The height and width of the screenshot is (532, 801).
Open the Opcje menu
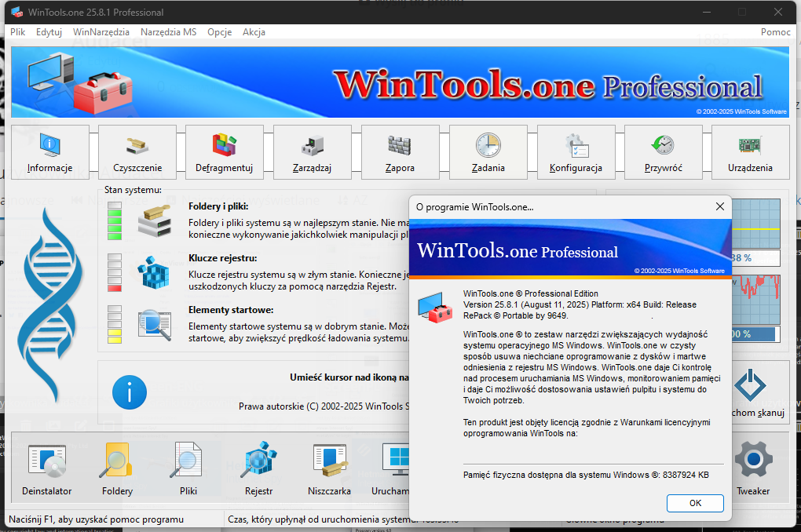pyautogui.click(x=220, y=32)
